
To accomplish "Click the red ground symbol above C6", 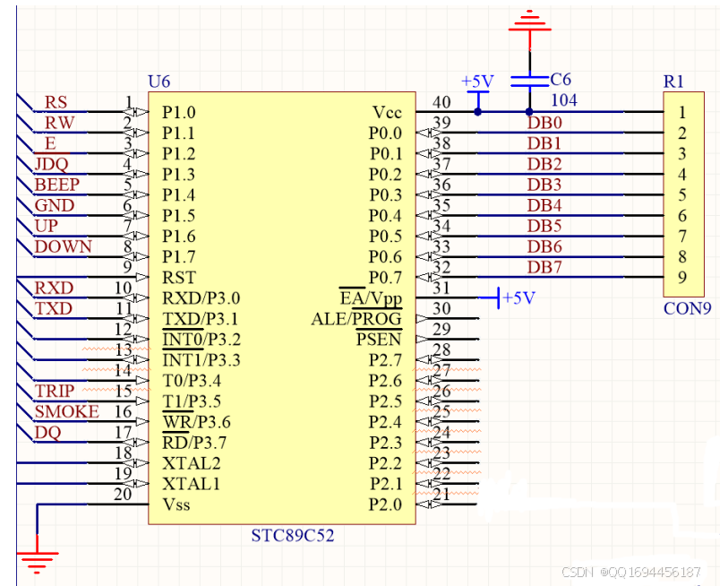I will [530, 22].
